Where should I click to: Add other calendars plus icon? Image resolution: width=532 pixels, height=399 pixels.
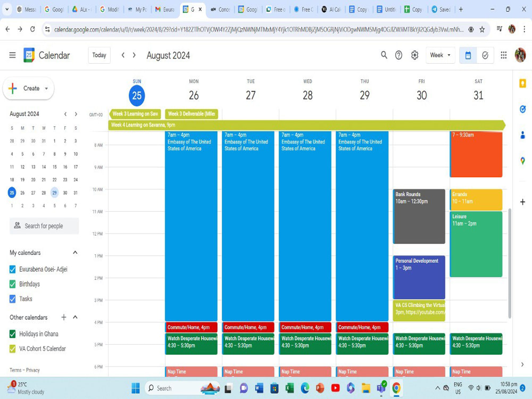(x=63, y=317)
